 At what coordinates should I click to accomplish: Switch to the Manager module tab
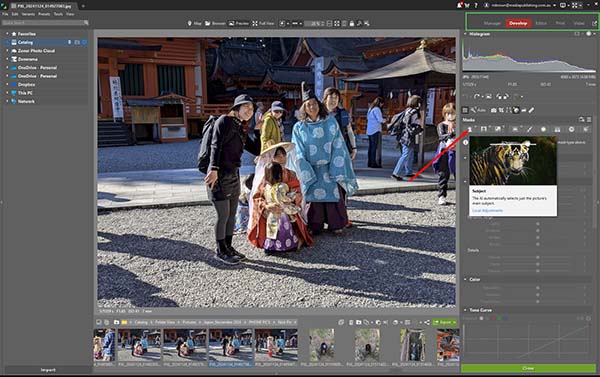[x=492, y=23]
